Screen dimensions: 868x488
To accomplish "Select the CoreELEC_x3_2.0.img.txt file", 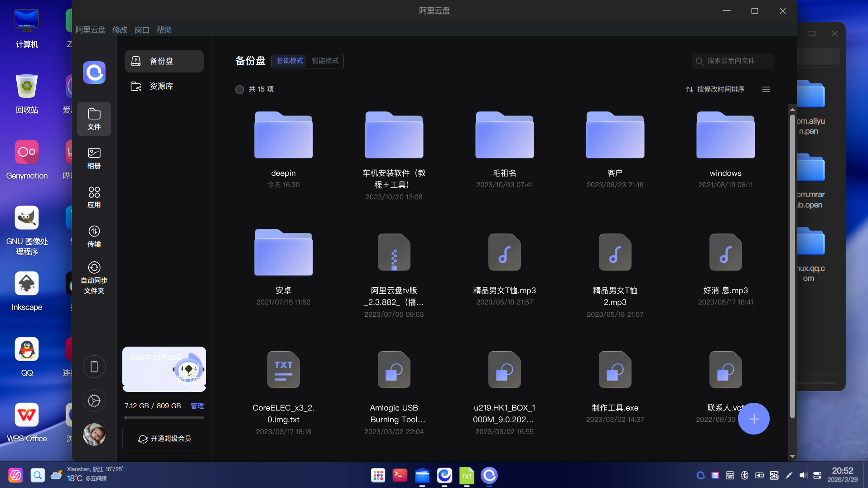I will pyautogui.click(x=283, y=393).
